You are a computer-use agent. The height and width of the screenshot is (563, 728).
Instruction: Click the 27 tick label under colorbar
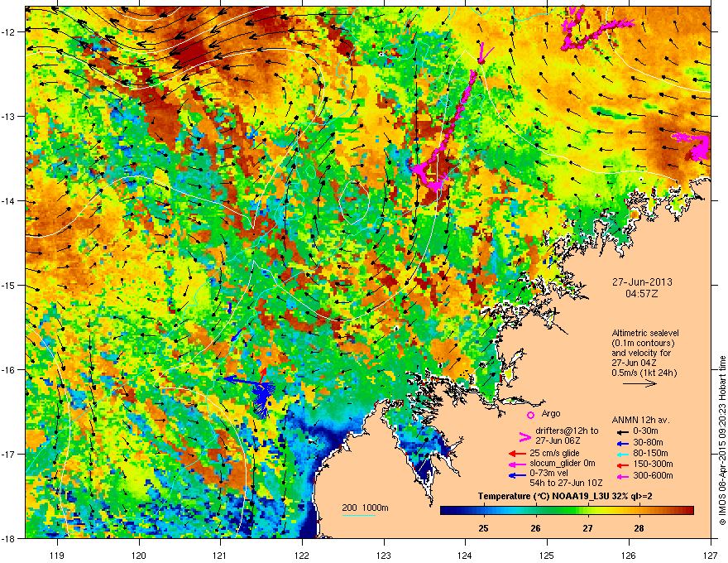tap(588, 528)
